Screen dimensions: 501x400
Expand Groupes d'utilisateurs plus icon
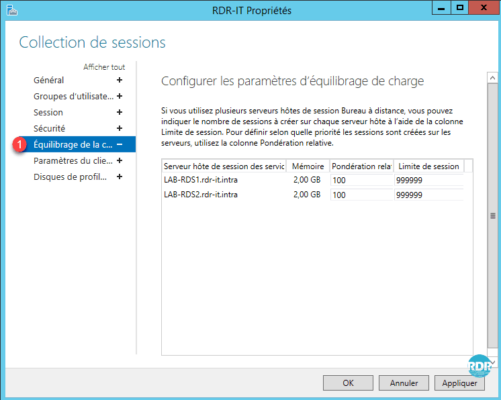(x=119, y=96)
